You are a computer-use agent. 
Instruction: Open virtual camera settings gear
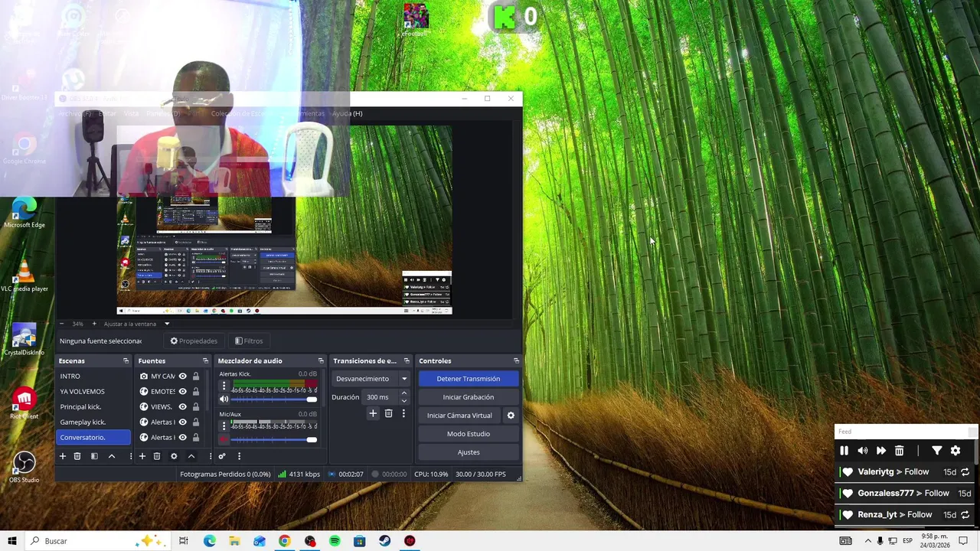pyautogui.click(x=511, y=416)
